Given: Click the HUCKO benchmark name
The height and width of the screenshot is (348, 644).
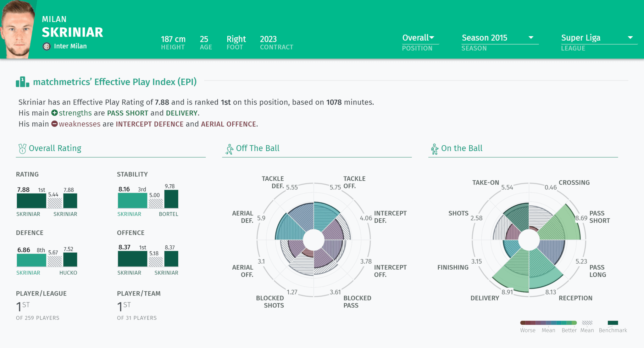Looking at the screenshot, I should click(68, 273).
